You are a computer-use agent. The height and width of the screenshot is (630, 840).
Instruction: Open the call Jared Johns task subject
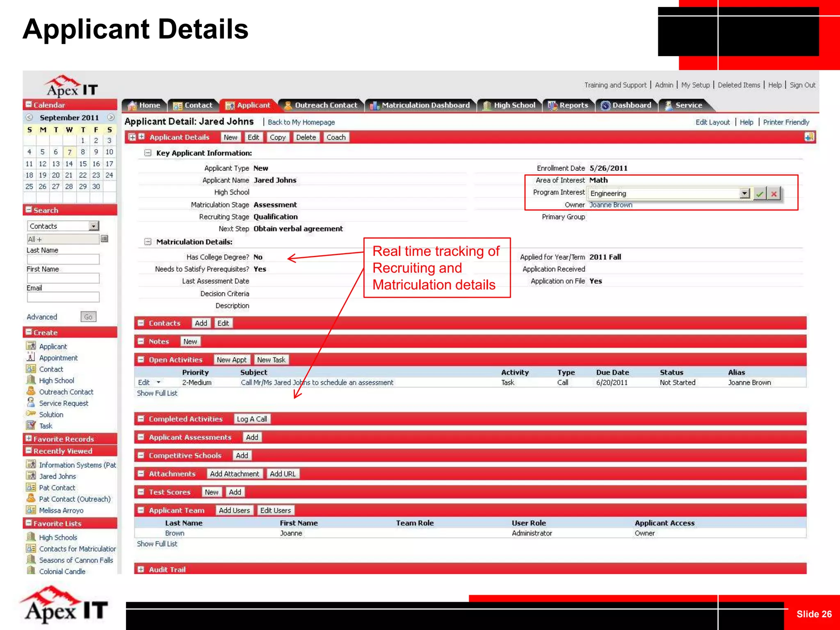pyautogui.click(x=317, y=382)
